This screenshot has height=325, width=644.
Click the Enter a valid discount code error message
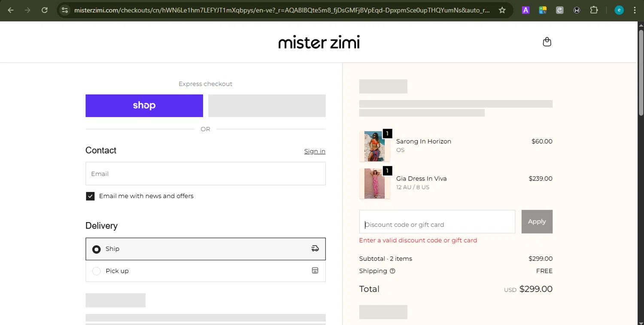click(x=418, y=240)
